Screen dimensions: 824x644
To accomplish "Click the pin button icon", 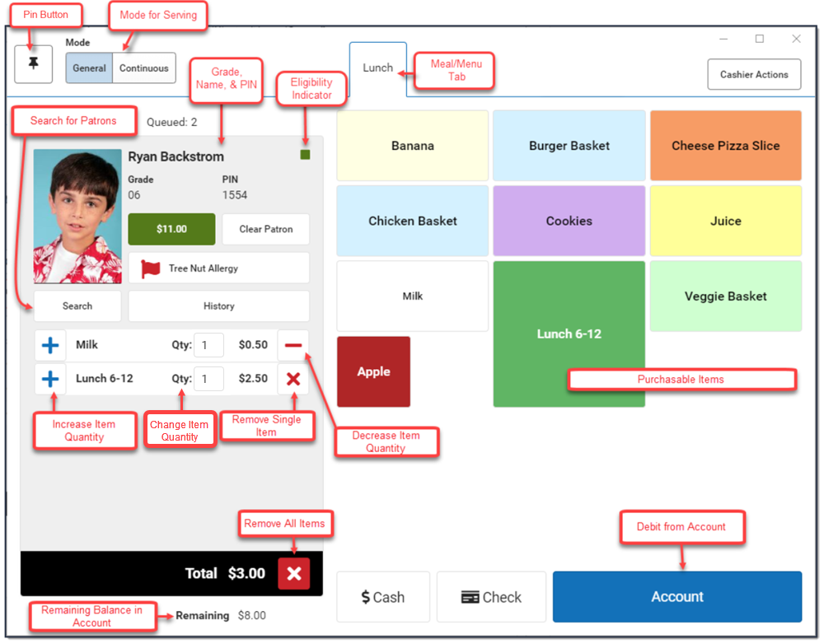I will click(x=33, y=64).
